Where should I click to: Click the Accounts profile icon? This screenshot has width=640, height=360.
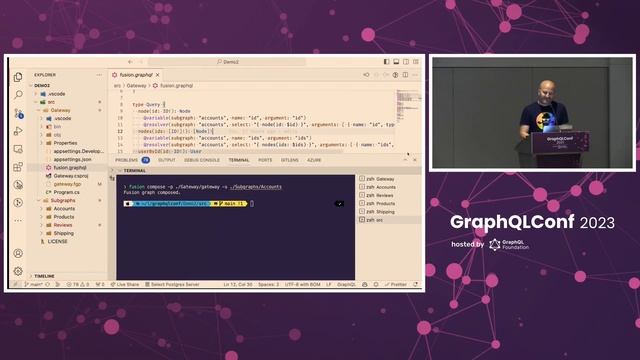pos(18,253)
